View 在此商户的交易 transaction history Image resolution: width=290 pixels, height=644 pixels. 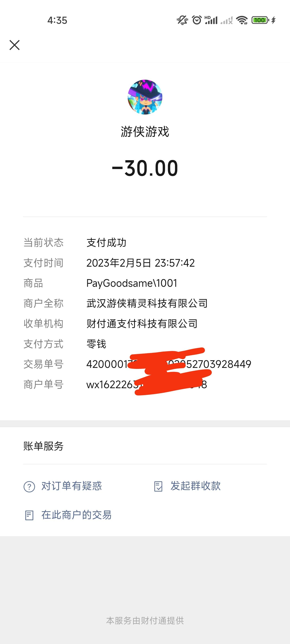click(x=76, y=515)
